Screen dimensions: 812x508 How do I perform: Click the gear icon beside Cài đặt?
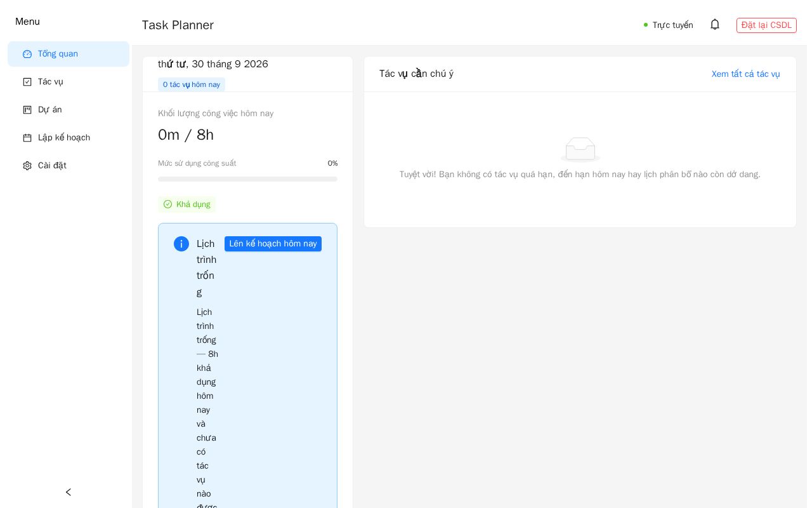click(x=27, y=166)
